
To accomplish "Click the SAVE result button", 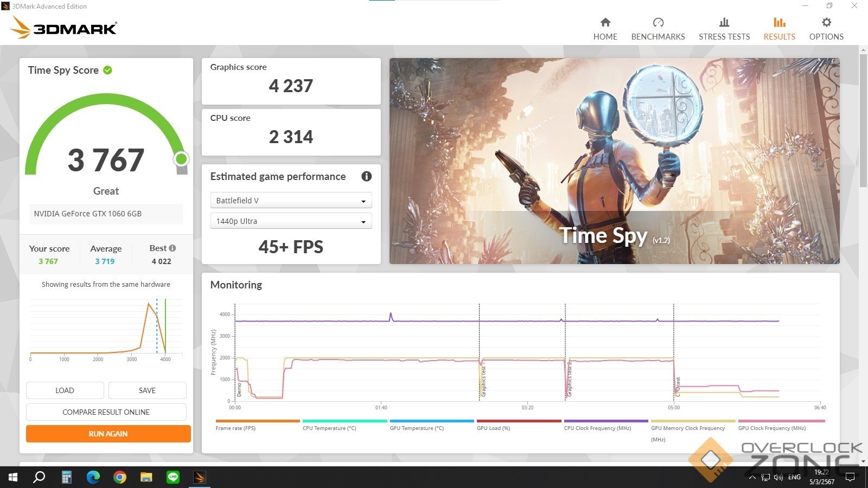I will (147, 390).
